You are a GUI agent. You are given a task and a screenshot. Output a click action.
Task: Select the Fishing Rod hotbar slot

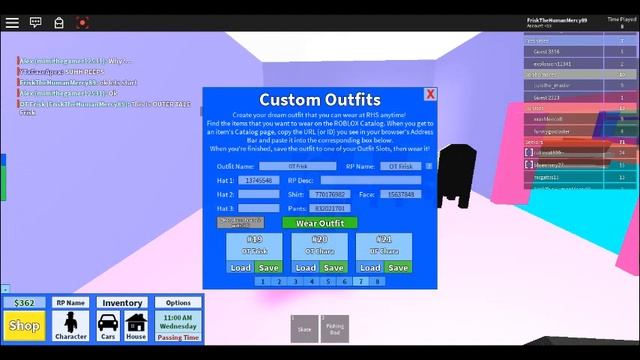tap(335, 329)
